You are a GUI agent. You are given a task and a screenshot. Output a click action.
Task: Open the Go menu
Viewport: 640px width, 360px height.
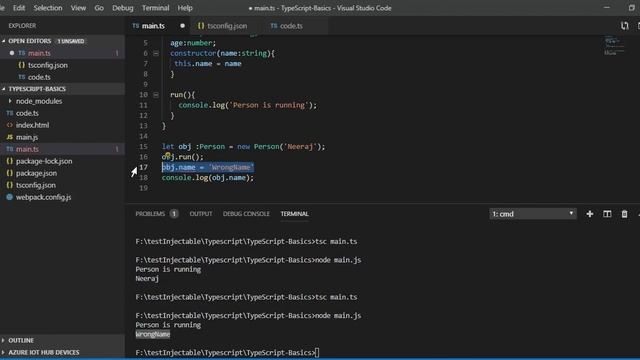pyautogui.click(x=99, y=8)
